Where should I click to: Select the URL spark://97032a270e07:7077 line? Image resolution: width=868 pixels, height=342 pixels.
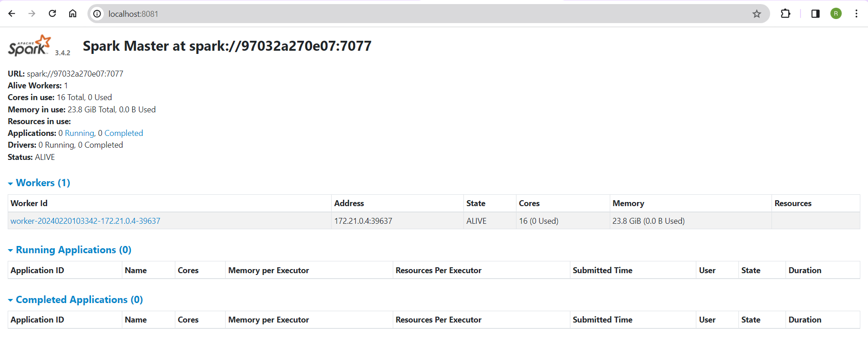point(65,74)
